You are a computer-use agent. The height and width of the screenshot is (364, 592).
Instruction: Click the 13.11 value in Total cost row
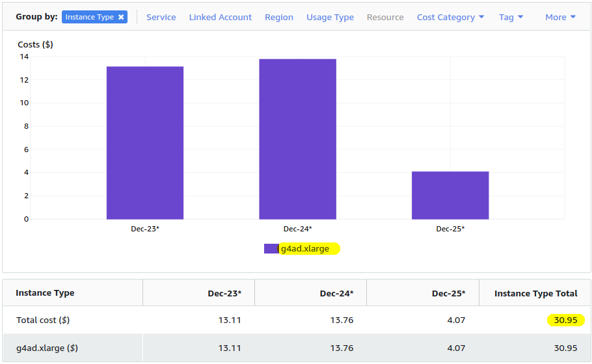pyautogui.click(x=230, y=320)
